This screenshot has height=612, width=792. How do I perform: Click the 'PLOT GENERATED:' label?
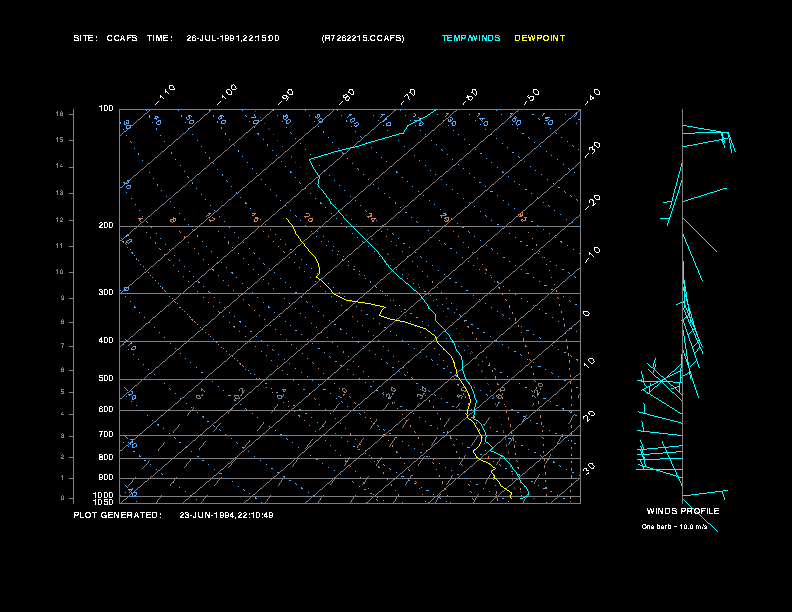coord(118,515)
